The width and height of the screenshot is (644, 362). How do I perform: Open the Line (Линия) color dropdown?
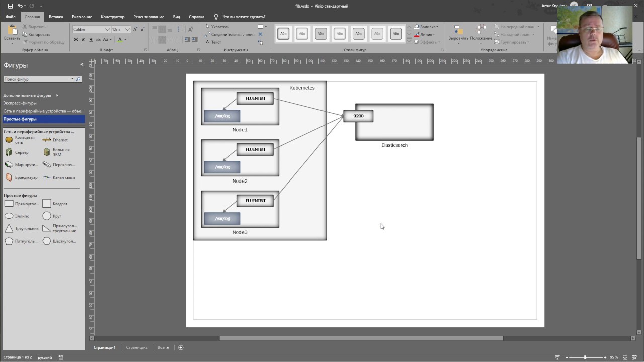coord(425,35)
